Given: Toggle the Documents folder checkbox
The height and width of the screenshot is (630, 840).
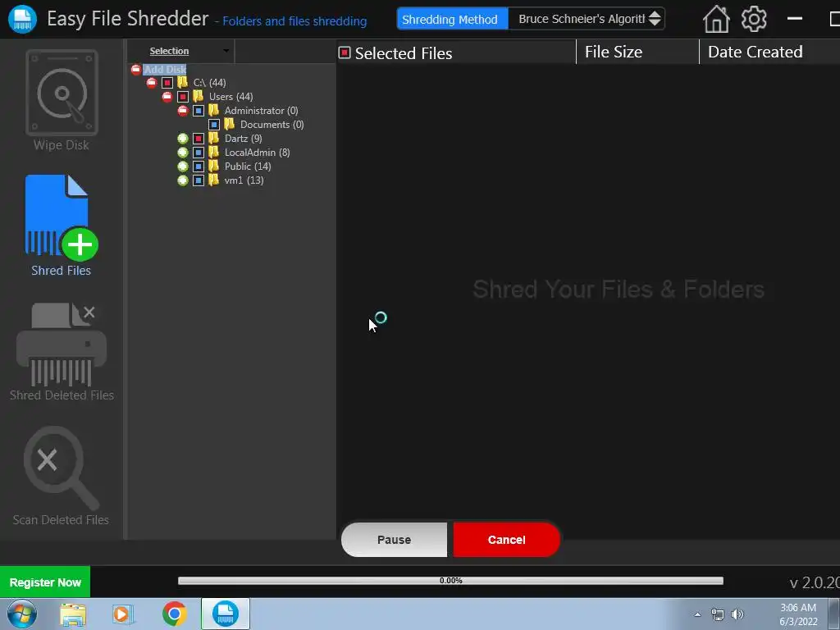Looking at the screenshot, I should (x=214, y=125).
